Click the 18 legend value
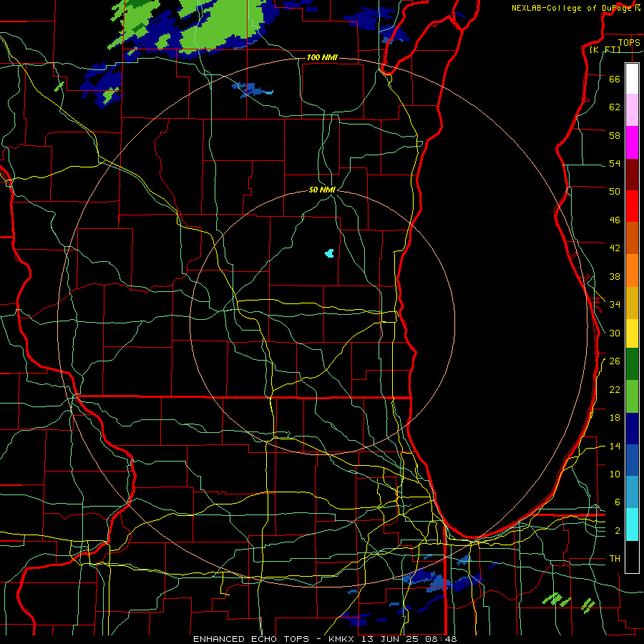The image size is (644, 644). pyautogui.click(x=615, y=418)
